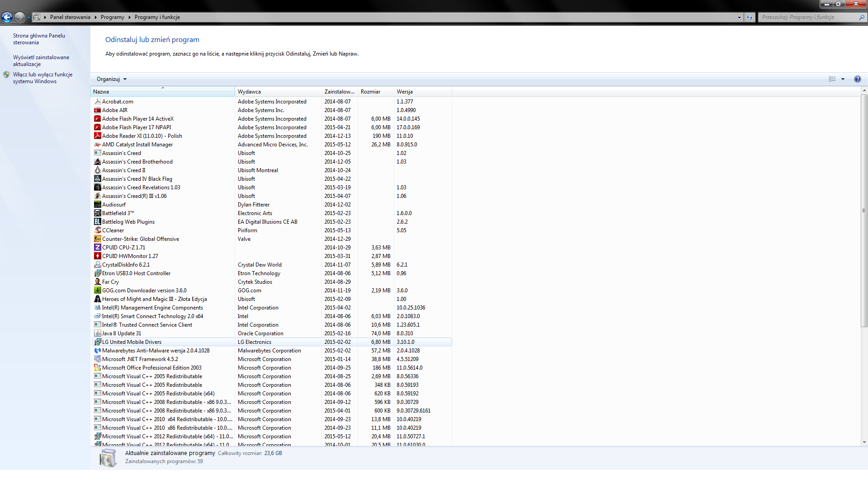Sort by the Rozmiar column header
This screenshot has width=868, height=488.
tap(376, 92)
